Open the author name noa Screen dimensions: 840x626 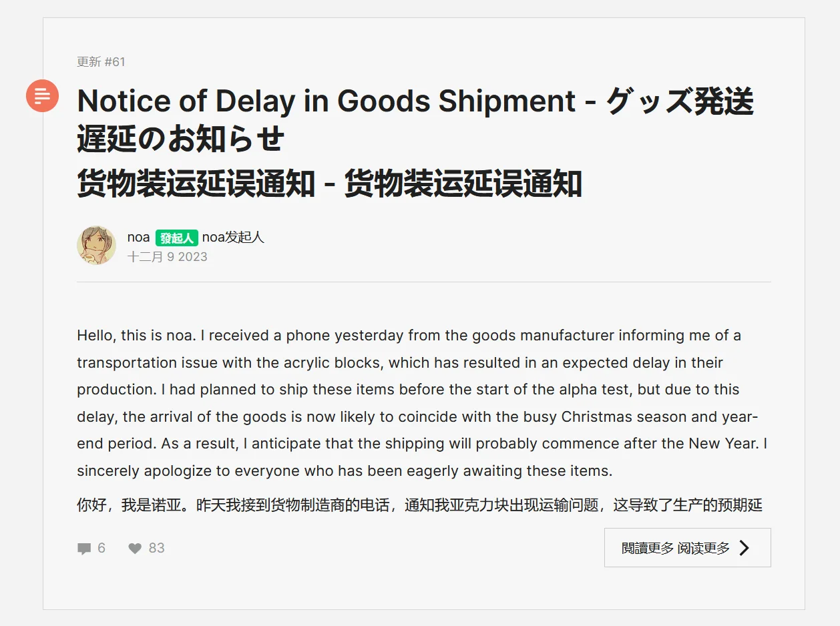(x=138, y=237)
